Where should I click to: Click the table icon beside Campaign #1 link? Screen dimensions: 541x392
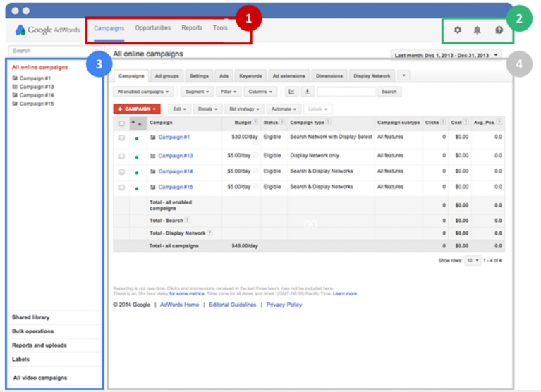coord(153,137)
